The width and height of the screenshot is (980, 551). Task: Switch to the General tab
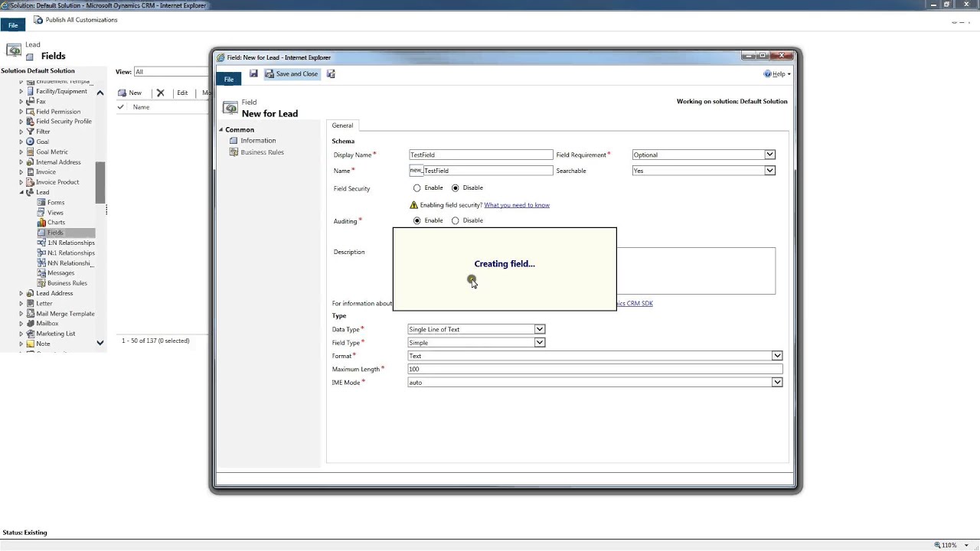click(342, 126)
